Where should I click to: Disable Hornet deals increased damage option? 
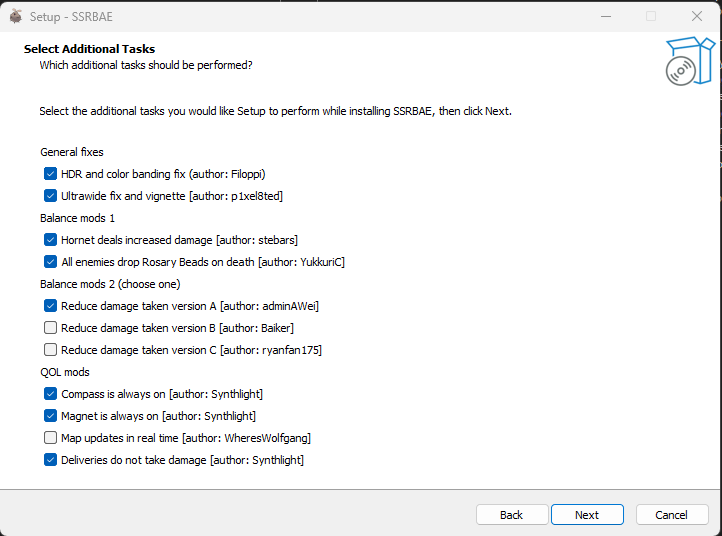pos(50,239)
